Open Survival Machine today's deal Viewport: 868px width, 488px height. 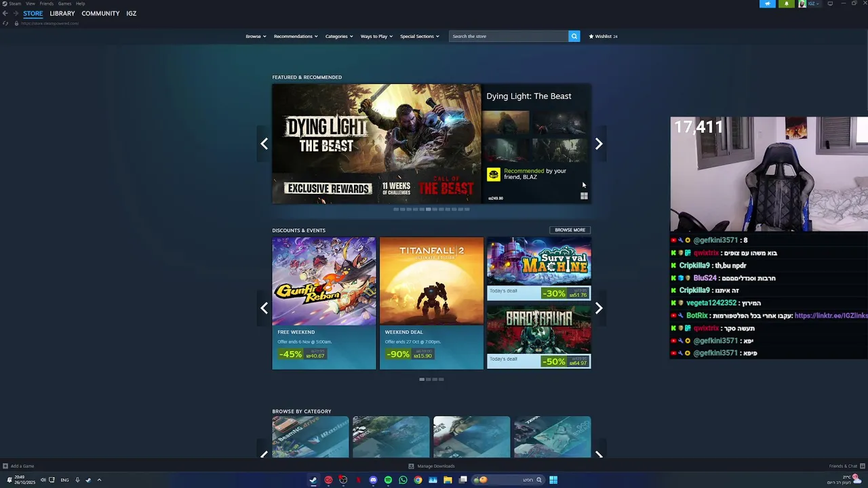pos(539,268)
